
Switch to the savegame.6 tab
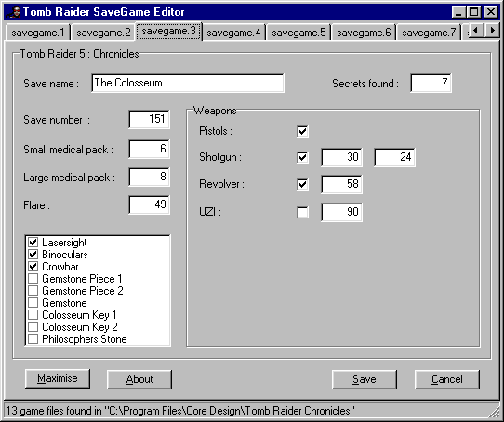364,33
